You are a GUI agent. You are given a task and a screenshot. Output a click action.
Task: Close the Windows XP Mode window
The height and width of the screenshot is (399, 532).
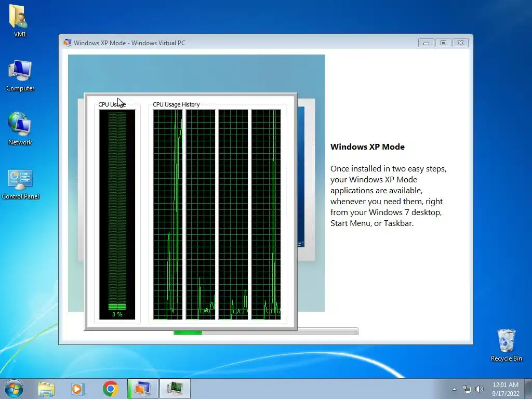[x=460, y=43]
